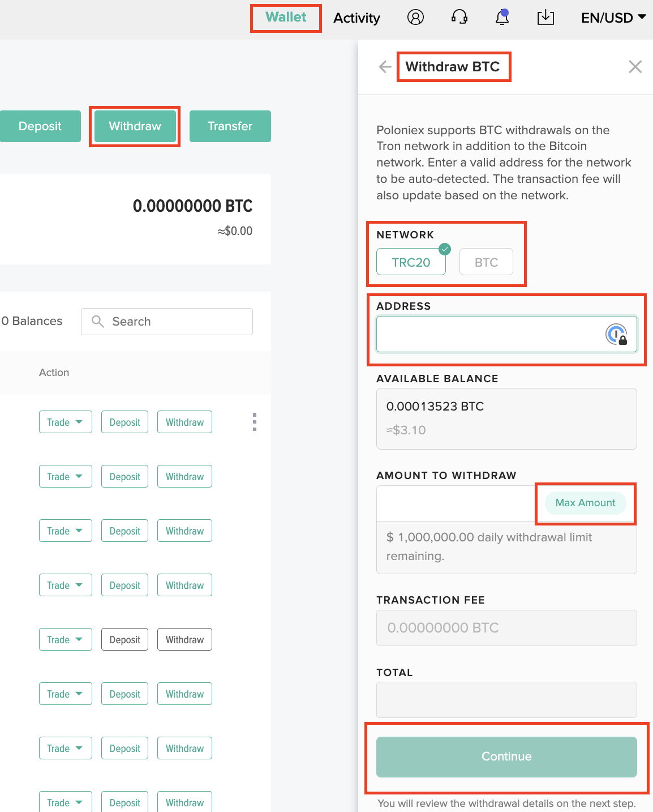653x812 pixels.
Task: Close the Withdraw BTC panel
Action: click(x=635, y=67)
